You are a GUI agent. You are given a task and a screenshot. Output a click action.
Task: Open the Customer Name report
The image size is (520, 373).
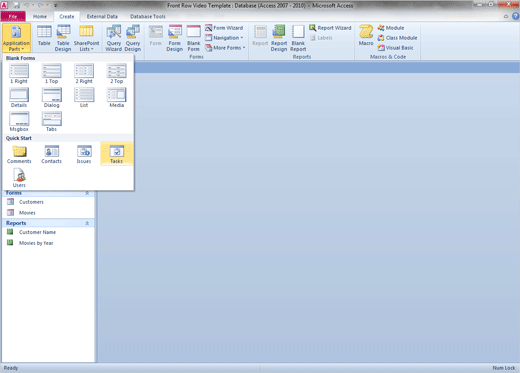(48, 232)
